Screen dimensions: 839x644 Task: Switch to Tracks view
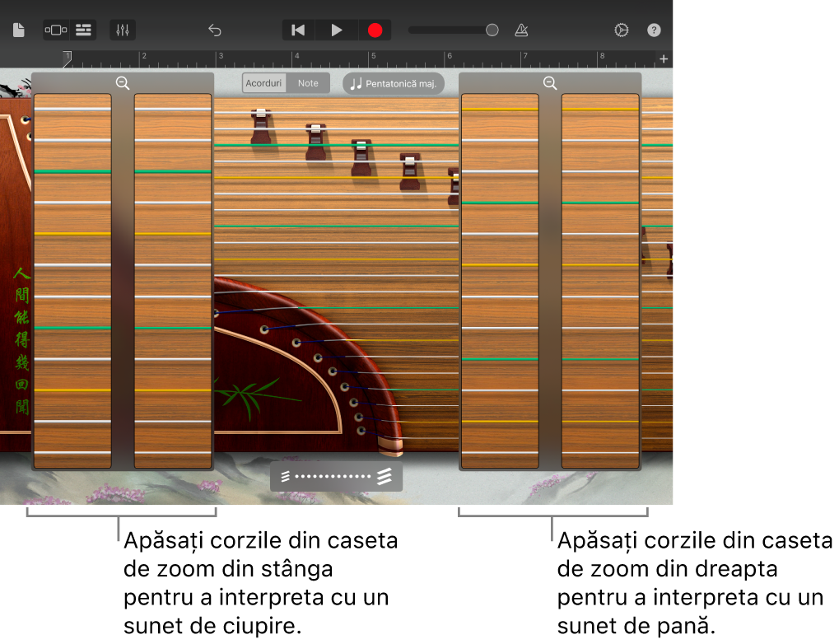(x=82, y=30)
